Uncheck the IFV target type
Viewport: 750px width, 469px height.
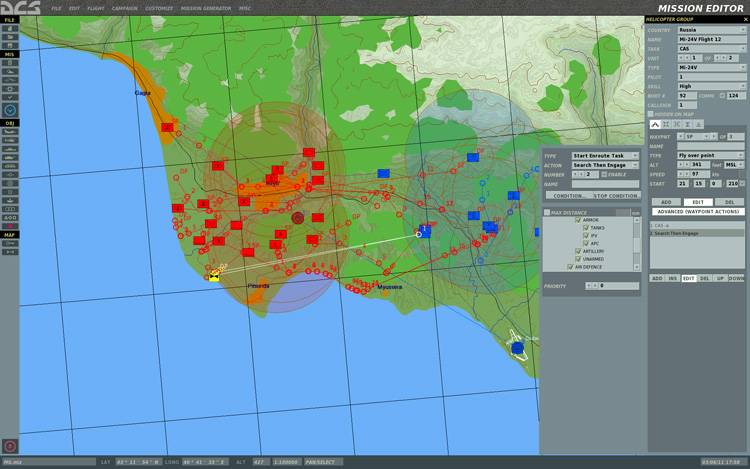(x=586, y=236)
